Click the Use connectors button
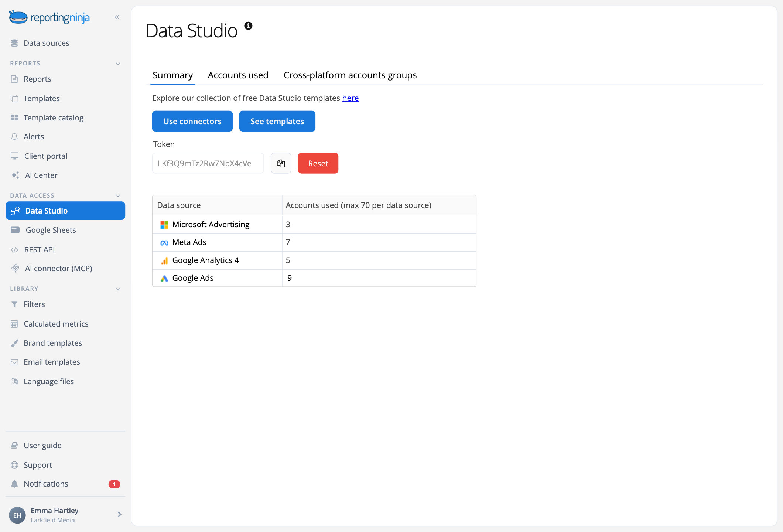 tap(192, 121)
